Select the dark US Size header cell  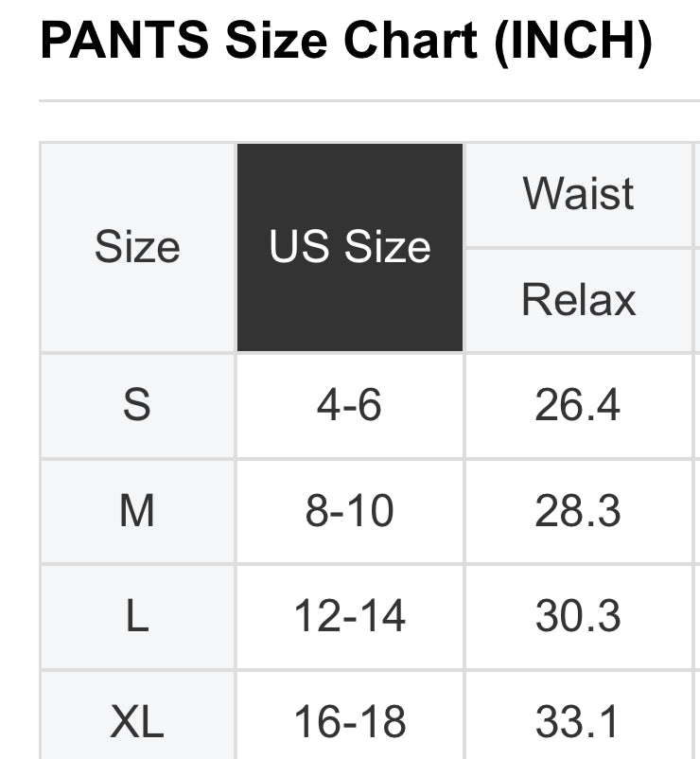coord(350,248)
